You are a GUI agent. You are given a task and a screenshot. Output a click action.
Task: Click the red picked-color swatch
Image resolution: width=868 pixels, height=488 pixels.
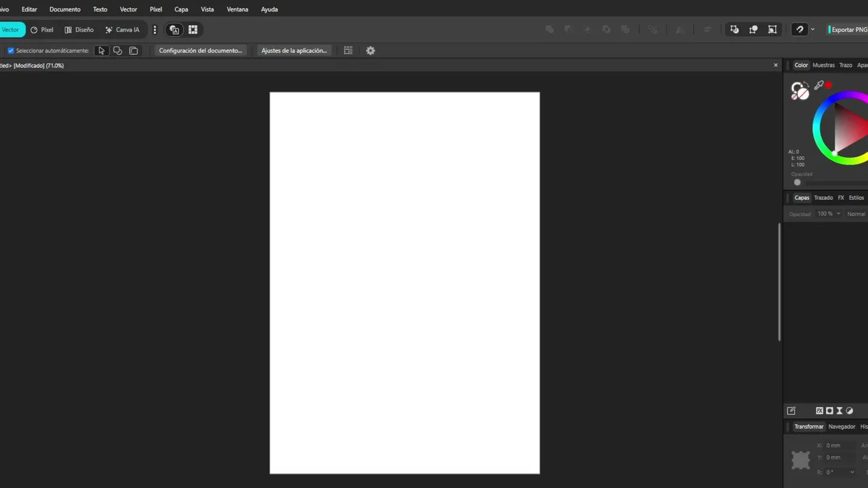click(828, 85)
